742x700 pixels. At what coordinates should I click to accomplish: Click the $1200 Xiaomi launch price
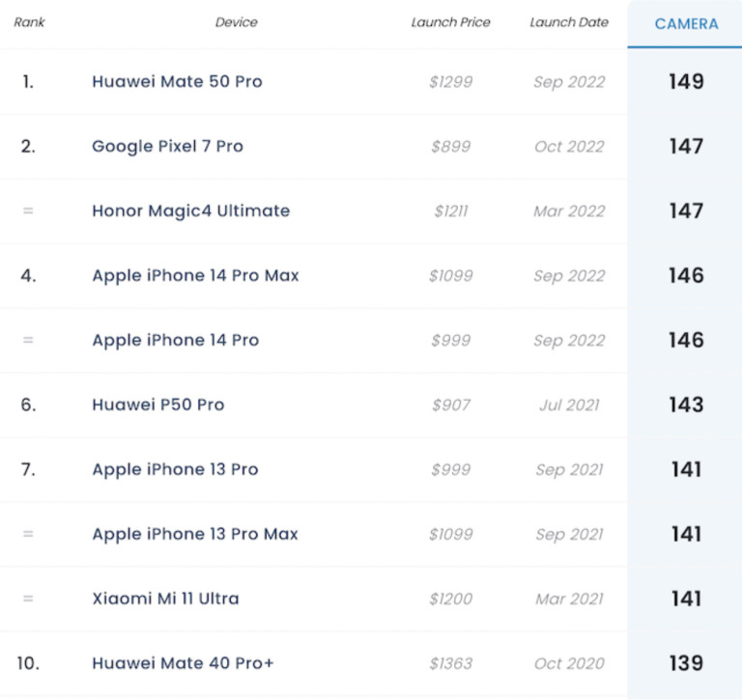(x=450, y=600)
